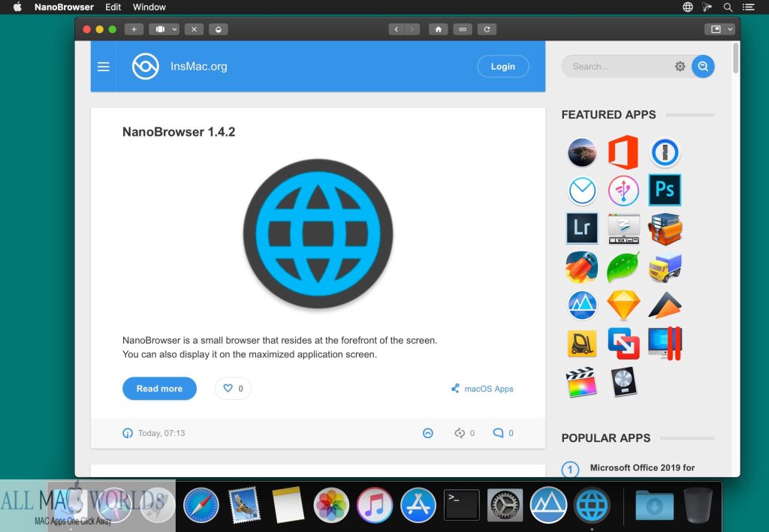Open Photoshop featured app icon

point(665,190)
